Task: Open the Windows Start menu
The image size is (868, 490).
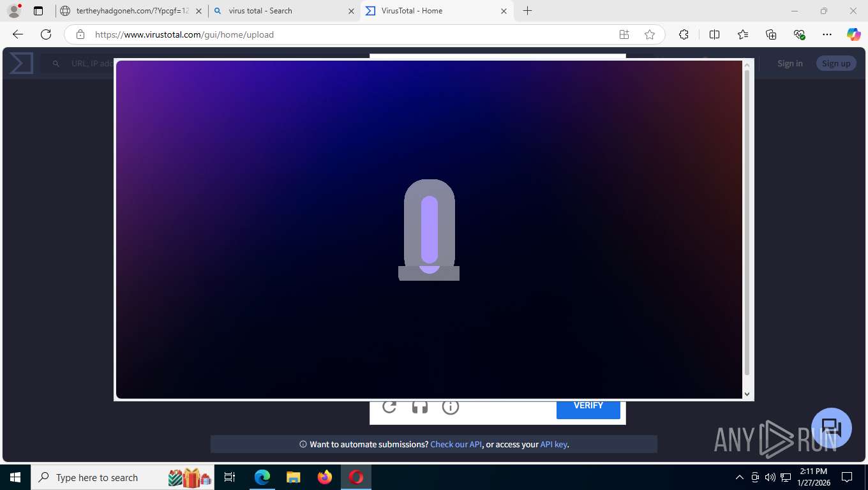Action: tap(15, 477)
